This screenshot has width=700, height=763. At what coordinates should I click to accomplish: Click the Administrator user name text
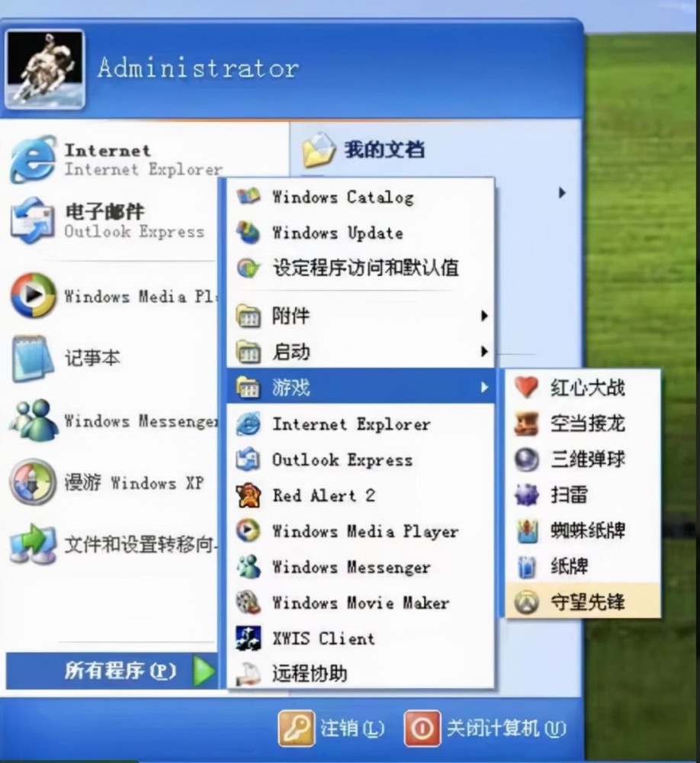coord(198,68)
